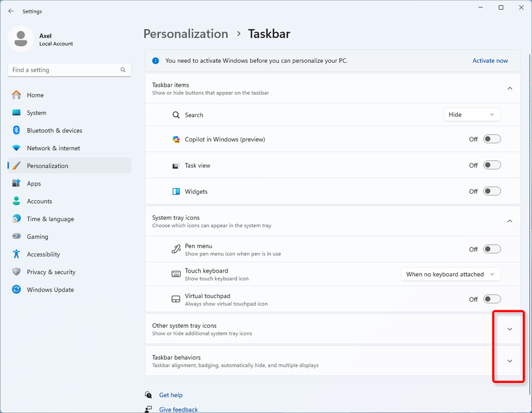The width and height of the screenshot is (532, 413).
Task: Click 'Show or hide buttons that appear' description
Action: 210,93
